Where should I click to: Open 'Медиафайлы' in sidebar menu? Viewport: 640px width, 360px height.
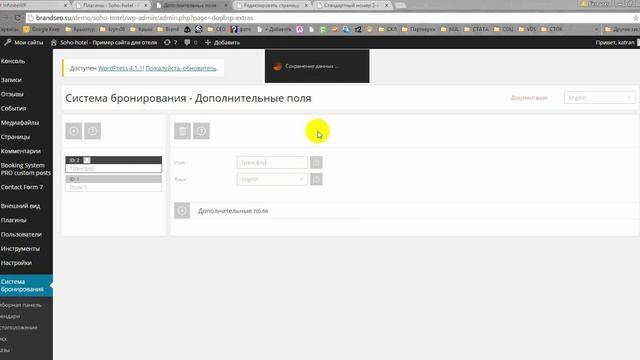tap(20, 123)
